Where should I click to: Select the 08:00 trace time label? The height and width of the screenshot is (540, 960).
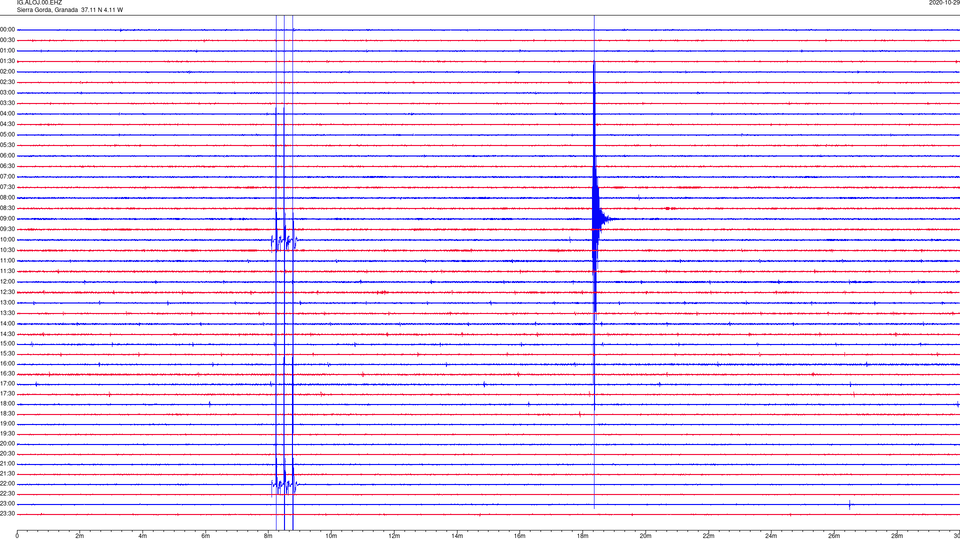[8, 198]
